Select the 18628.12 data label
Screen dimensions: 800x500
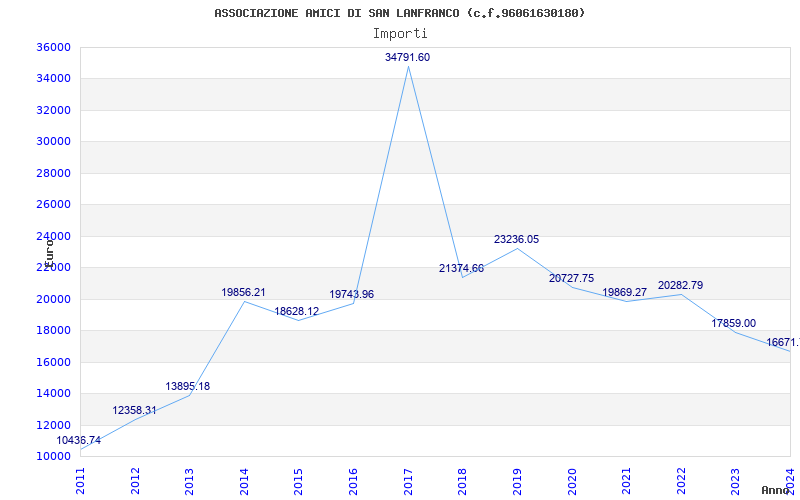pos(297,311)
